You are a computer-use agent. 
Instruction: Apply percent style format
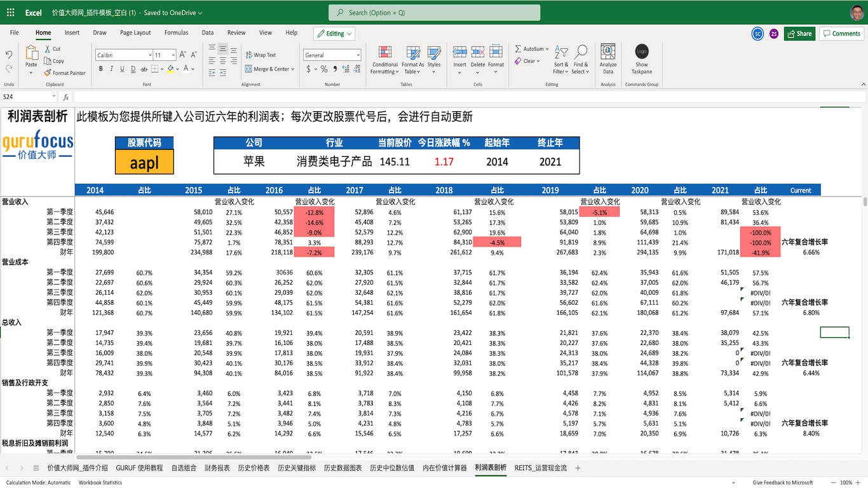click(324, 69)
